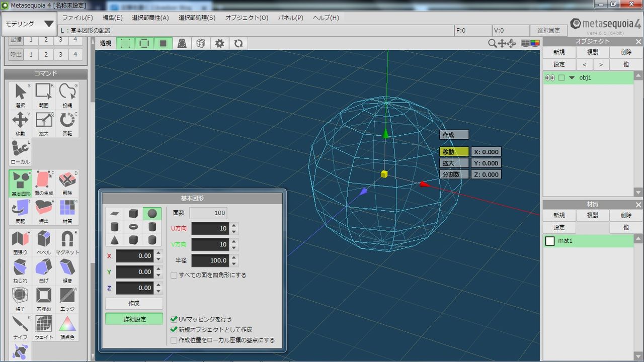Increase 半径 radius with up arrow
This screenshot has height=362, width=644.
(234, 257)
